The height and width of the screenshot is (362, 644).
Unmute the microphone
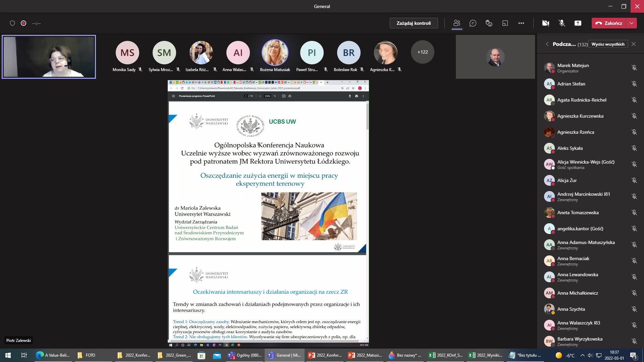click(x=561, y=23)
